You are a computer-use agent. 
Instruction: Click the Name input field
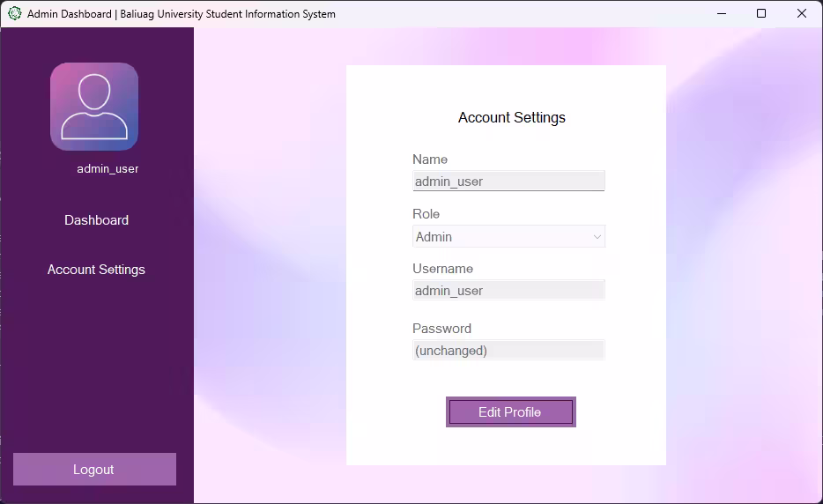[x=508, y=182]
